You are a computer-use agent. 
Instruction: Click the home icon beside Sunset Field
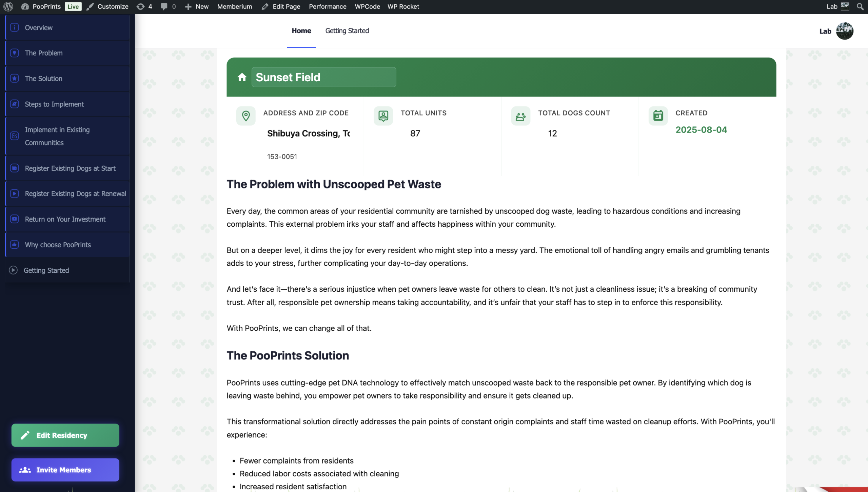point(242,77)
